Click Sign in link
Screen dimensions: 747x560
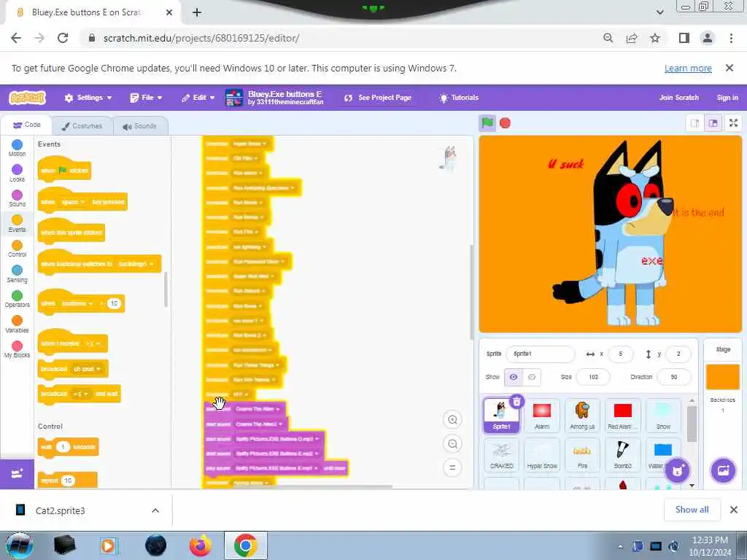pyautogui.click(x=727, y=98)
